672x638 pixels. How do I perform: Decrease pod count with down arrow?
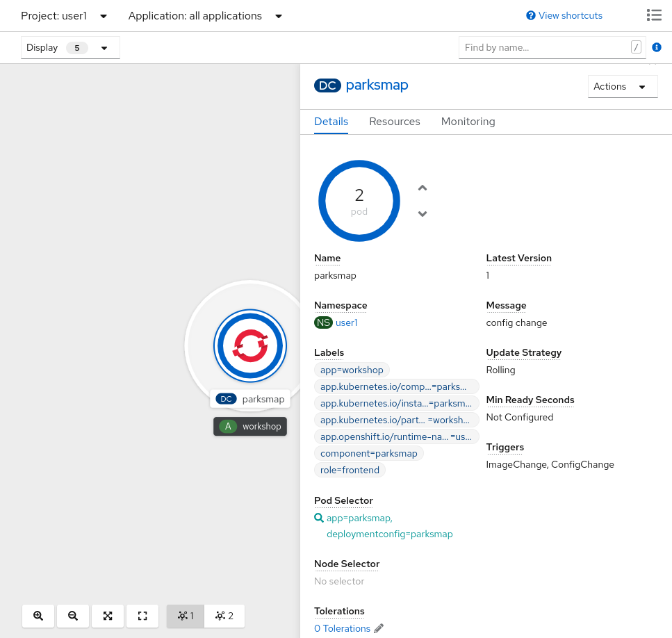pos(423,213)
